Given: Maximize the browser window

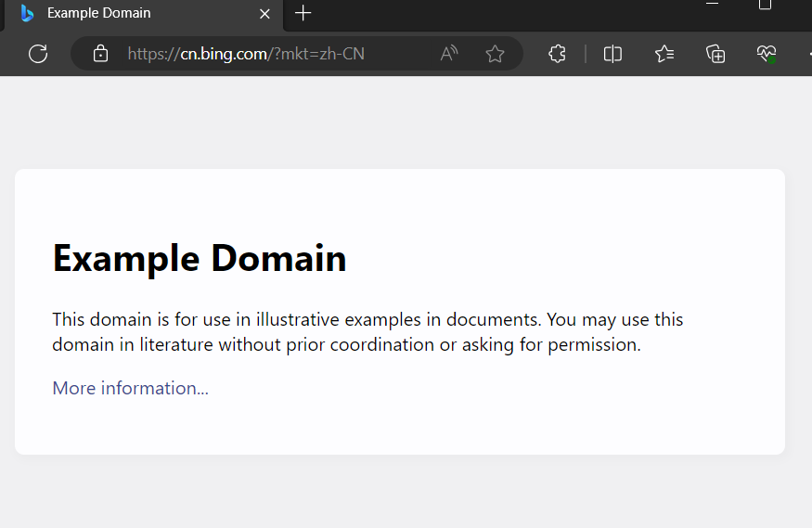Looking at the screenshot, I should [x=765, y=6].
